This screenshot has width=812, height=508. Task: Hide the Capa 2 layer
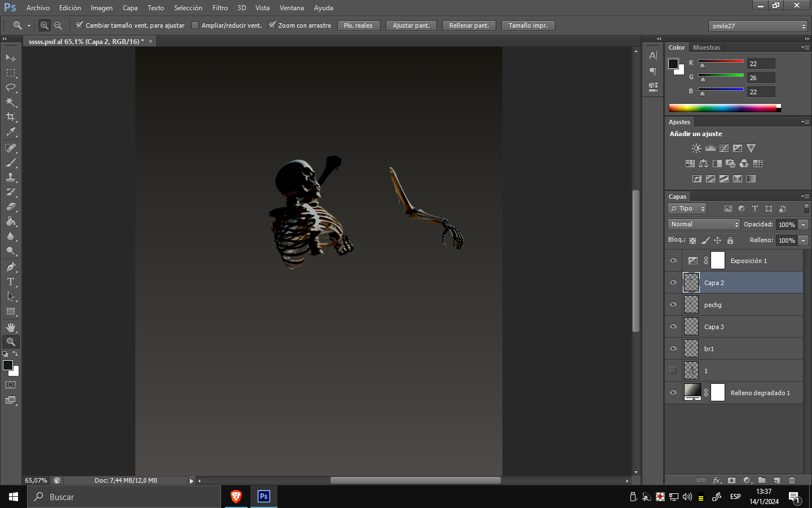point(673,283)
